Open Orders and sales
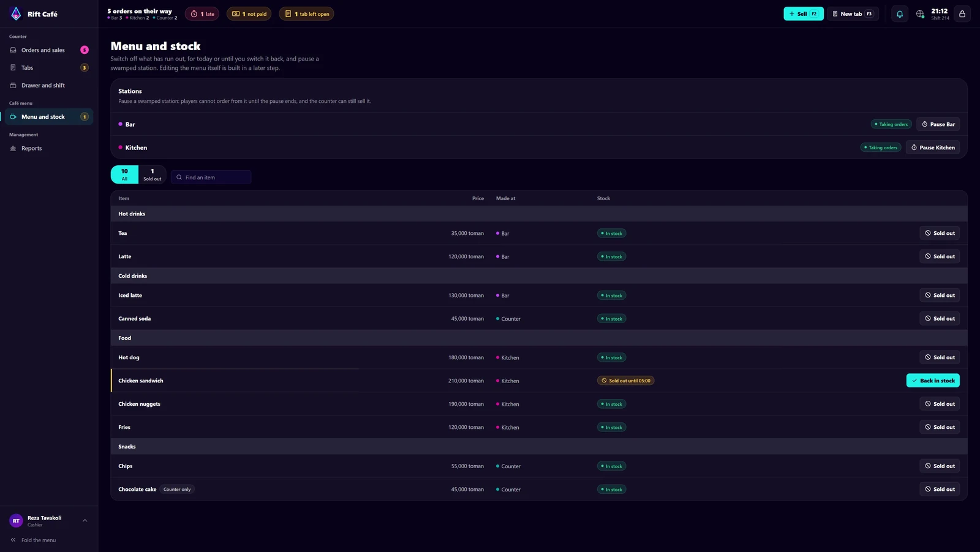 click(x=49, y=50)
